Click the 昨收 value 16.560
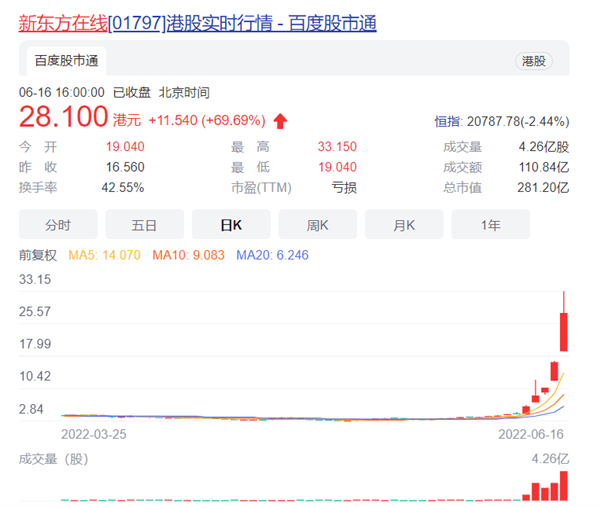Screen dimensions: 600x507 pos(125,167)
